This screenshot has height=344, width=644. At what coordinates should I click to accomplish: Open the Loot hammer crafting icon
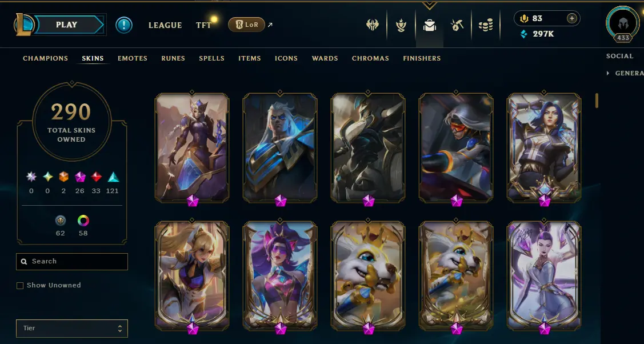click(x=457, y=26)
